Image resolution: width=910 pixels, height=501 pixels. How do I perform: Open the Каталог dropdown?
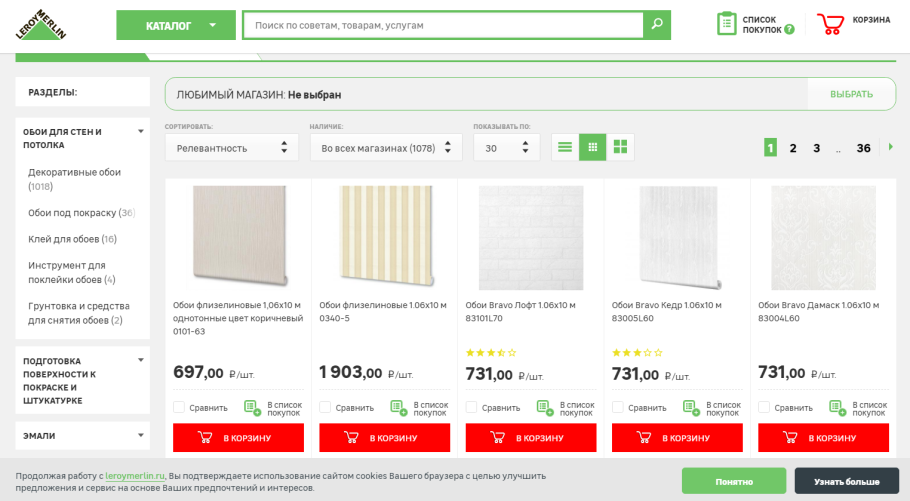pyautogui.click(x=176, y=25)
